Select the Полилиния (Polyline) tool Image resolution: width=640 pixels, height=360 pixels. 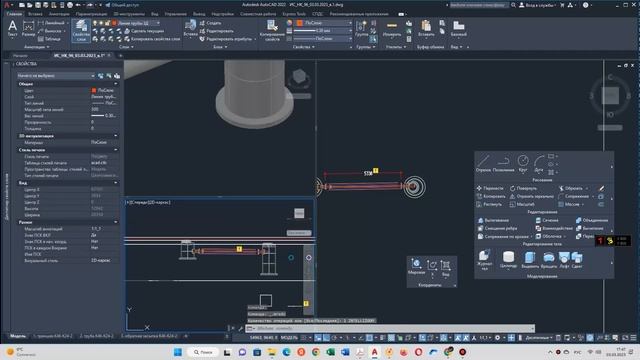click(x=503, y=164)
